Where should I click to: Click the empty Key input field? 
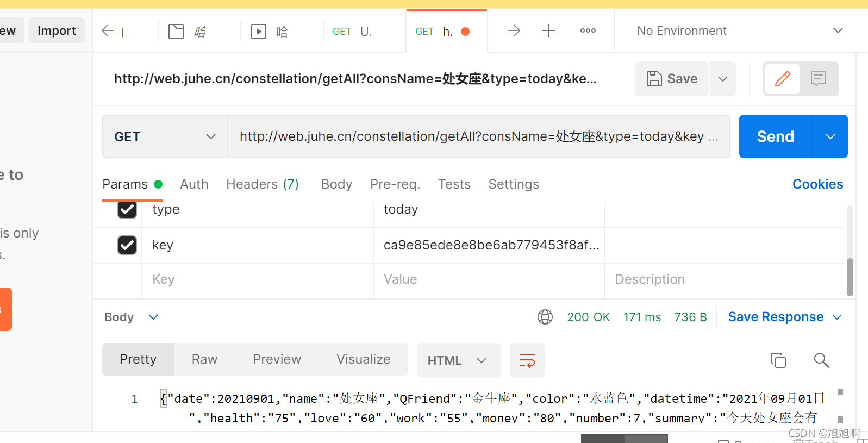(x=258, y=280)
